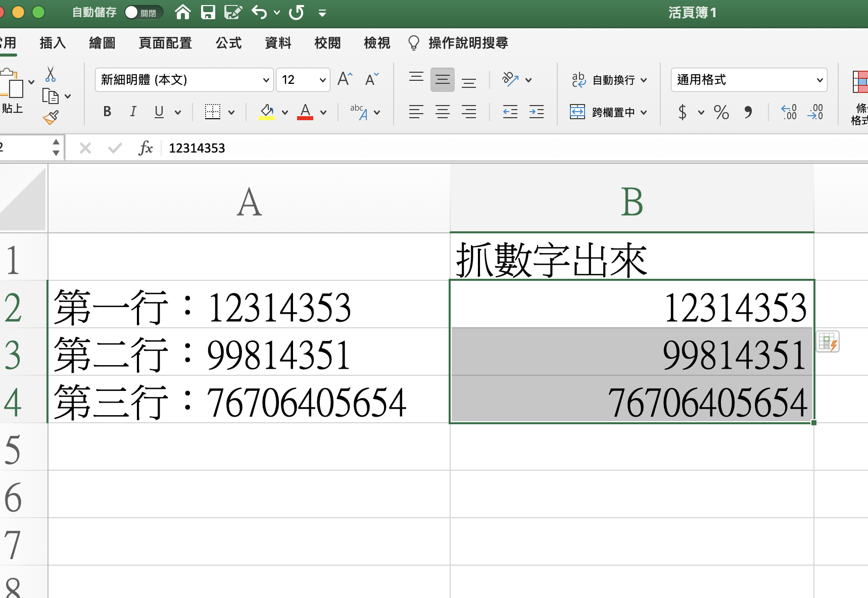
Task: Toggle the AutoSave 自動儲存 switch
Action: 143,12
